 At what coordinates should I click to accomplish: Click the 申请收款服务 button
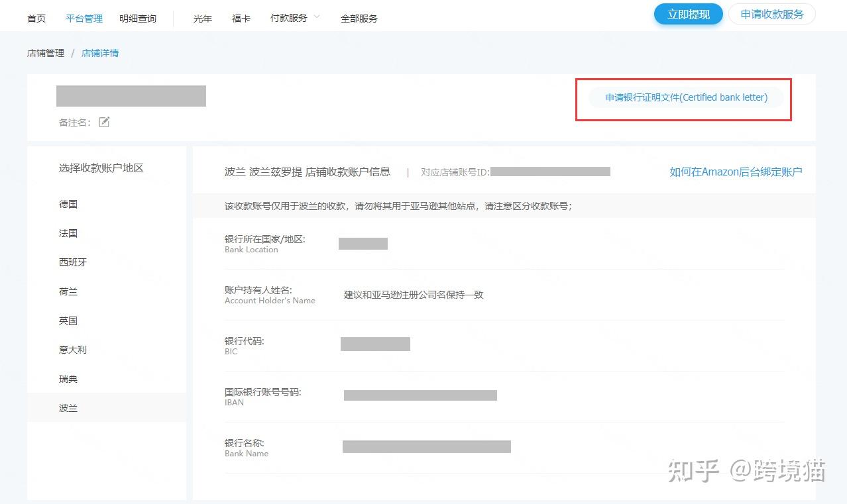771,15
